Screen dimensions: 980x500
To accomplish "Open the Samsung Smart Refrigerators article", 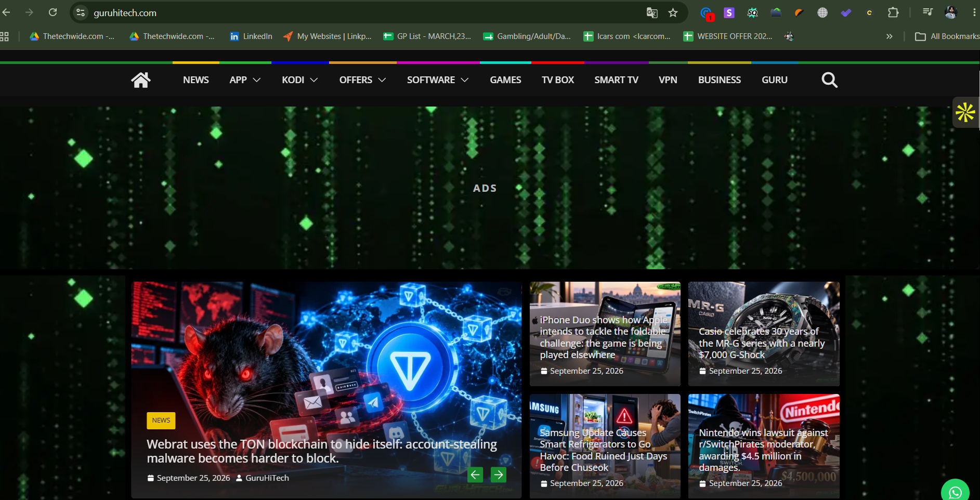I will coord(603,450).
